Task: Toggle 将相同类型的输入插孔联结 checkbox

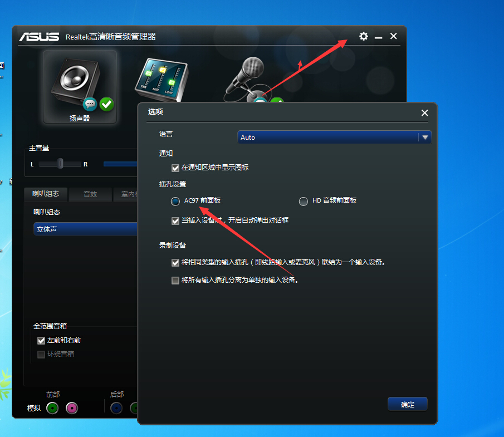Action: pyautogui.click(x=175, y=263)
